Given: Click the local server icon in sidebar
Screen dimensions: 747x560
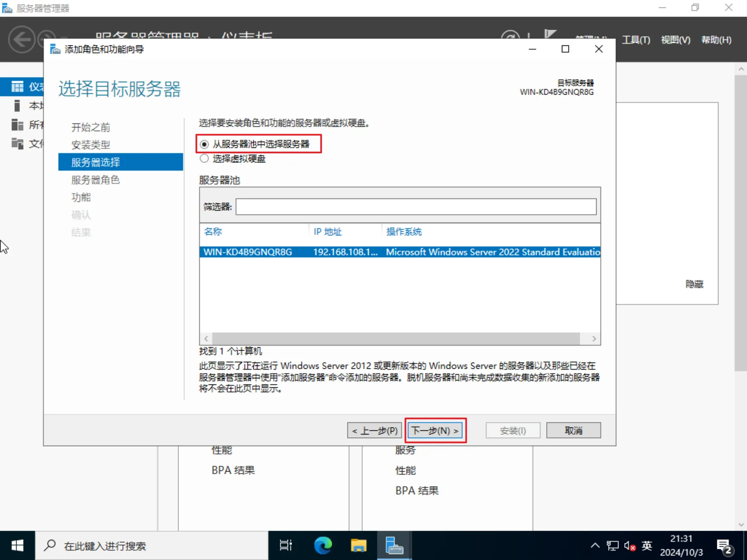Looking at the screenshot, I should [17, 106].
